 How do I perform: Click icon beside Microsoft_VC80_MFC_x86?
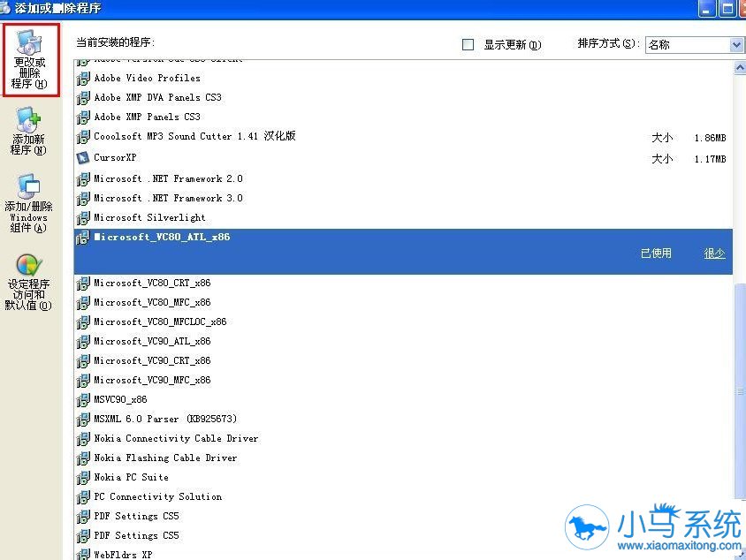click(83, 303)
